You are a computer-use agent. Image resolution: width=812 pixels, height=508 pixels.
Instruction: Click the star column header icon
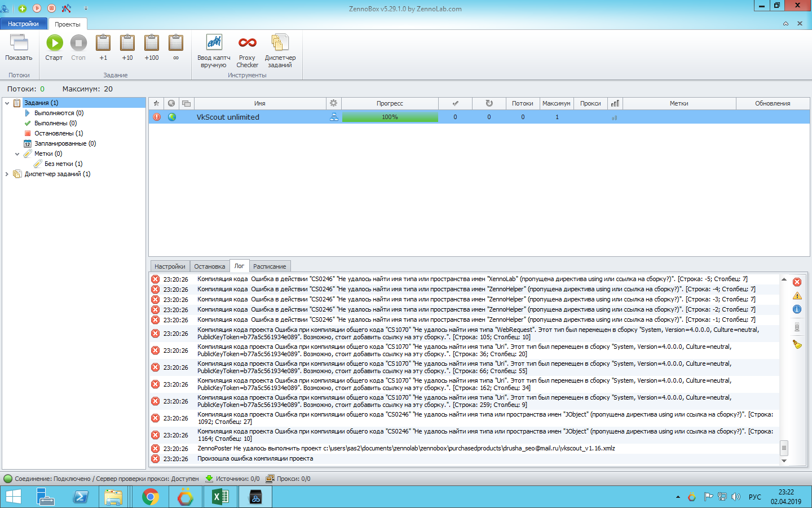tap(156, 103)
